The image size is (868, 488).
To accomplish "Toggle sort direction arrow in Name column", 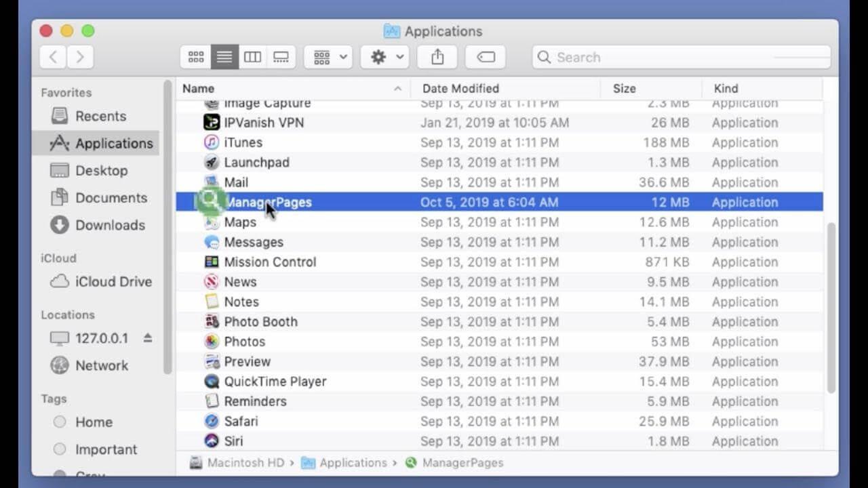I will [397, 89].
